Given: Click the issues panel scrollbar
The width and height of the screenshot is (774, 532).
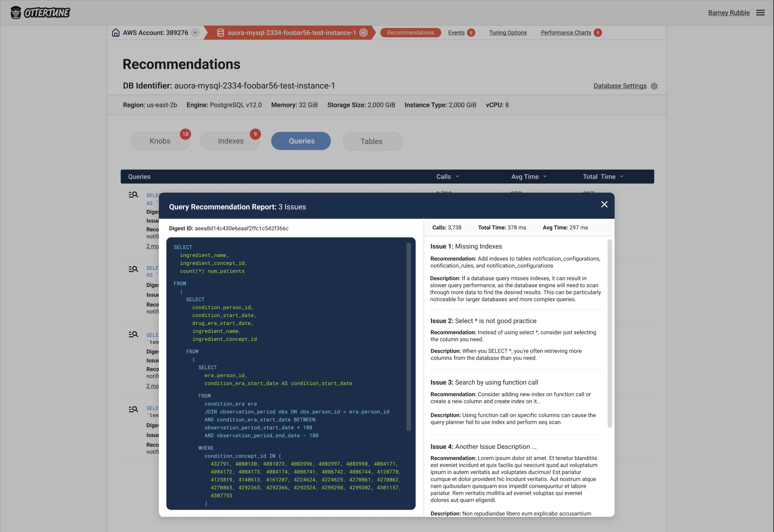Looking at the screenshot, I should pos(610,333).
